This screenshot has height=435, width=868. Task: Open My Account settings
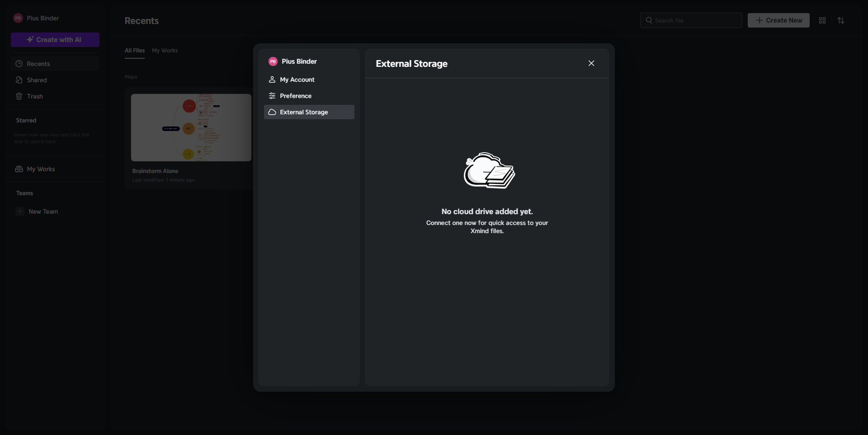click(x=297, y=80)
